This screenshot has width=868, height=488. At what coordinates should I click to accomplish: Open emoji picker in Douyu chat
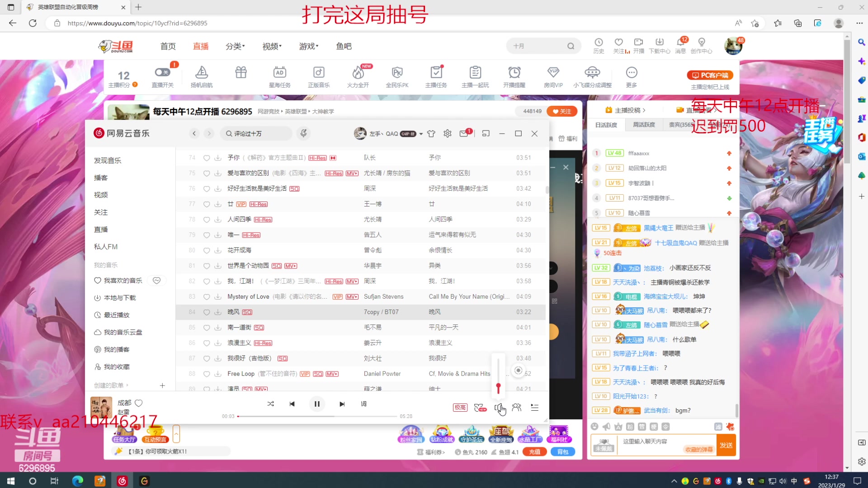click(594, 427)
